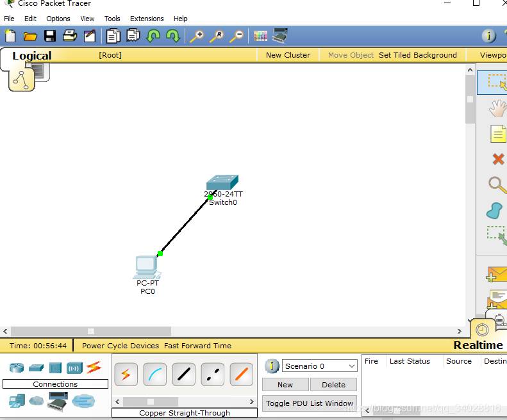This screenshot has height=420, width=507.
Task: Pick the Fiber orange cable
Action: 241,374
